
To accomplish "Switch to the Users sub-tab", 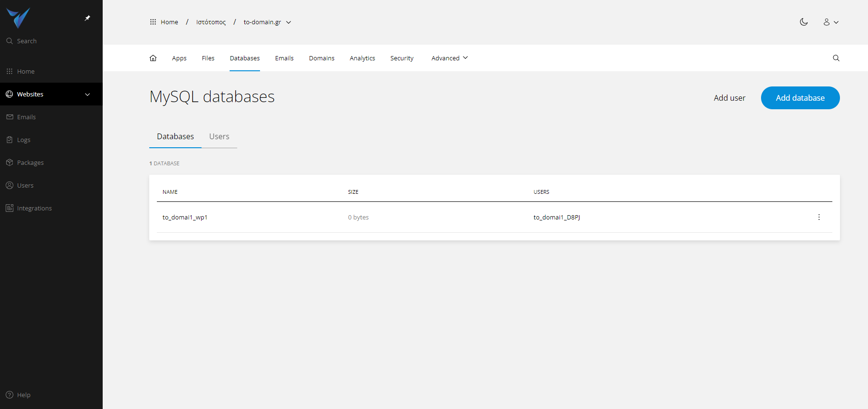I will pos(219,136).
